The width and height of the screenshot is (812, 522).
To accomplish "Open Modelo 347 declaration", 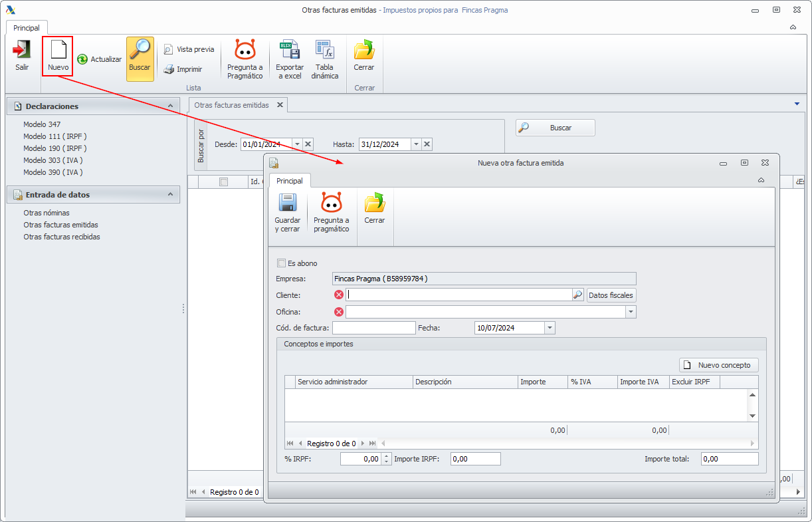I will 42,124.
